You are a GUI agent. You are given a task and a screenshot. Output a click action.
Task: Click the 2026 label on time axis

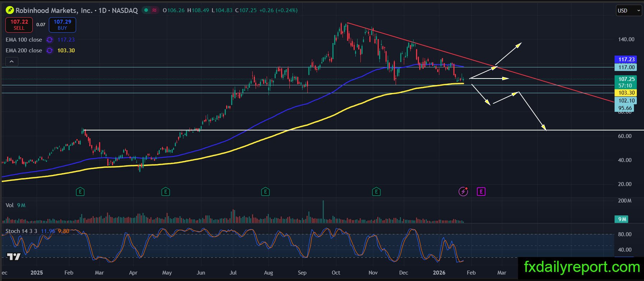(439, 273)
